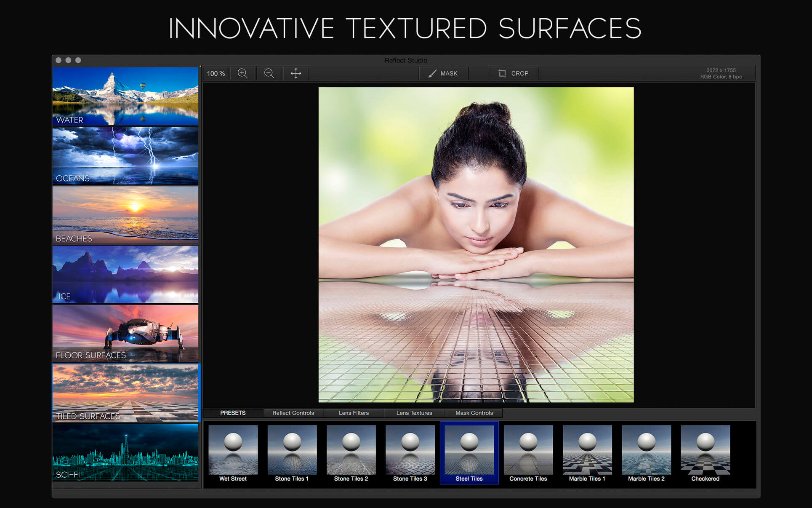The height and width of the screenshot is (508, 812).
Task: Click the 100 % zoom level field
Action: [216, 73]
